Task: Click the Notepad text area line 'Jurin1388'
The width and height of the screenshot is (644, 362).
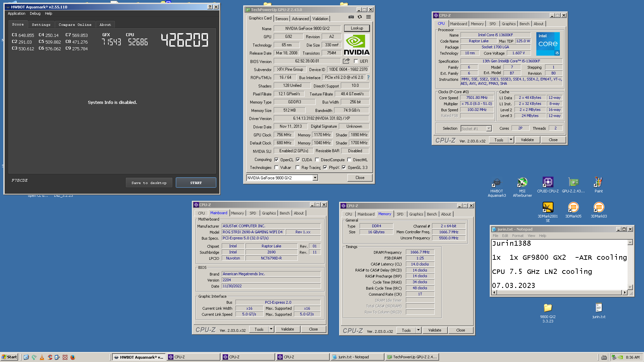Action: (x=511, y=244)
